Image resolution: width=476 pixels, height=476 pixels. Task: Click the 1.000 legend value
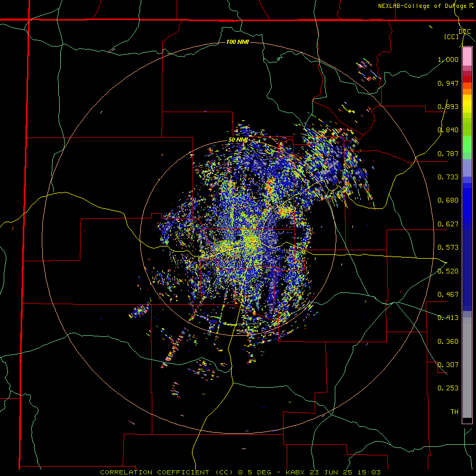[448, 59]
